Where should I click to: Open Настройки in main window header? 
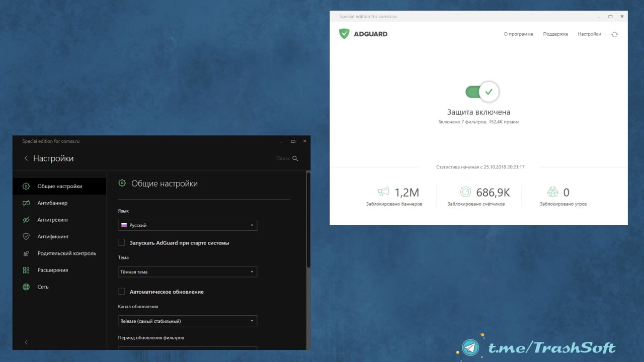589,34
